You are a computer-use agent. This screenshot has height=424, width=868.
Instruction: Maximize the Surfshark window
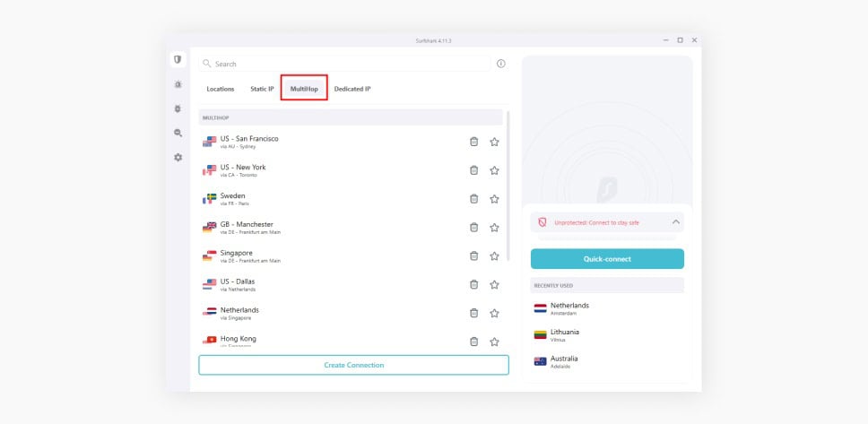680,40
